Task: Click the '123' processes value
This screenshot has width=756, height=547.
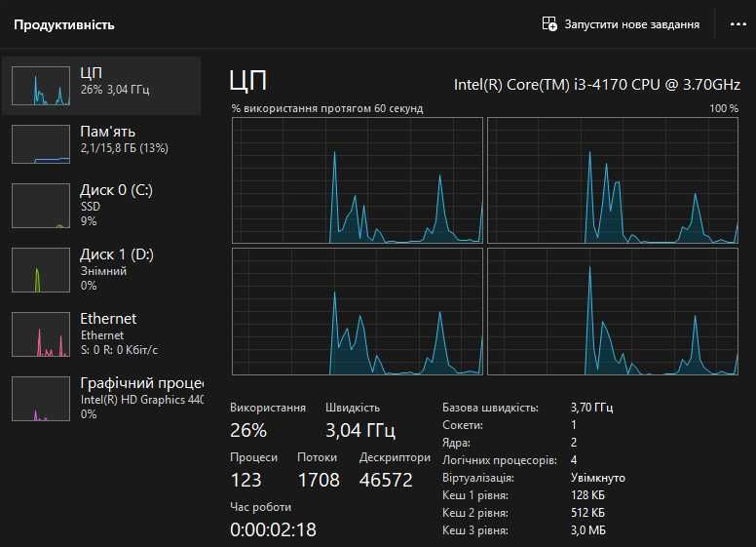Action: tap(246, 480)
